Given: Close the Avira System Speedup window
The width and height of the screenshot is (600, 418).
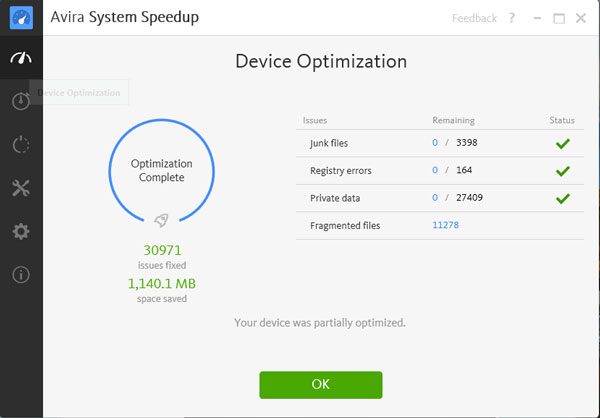Looking at the screenshot, I should [581, 18].
